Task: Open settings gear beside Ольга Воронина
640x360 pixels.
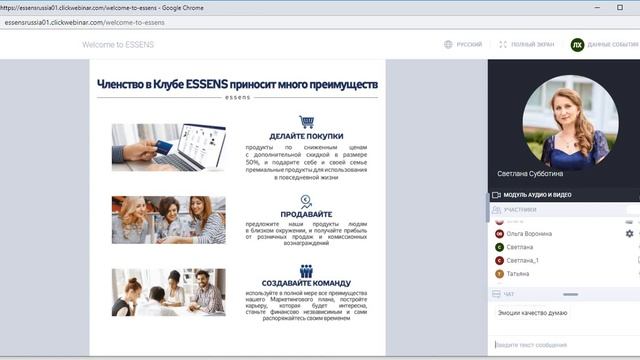Action: pos(629,233)
